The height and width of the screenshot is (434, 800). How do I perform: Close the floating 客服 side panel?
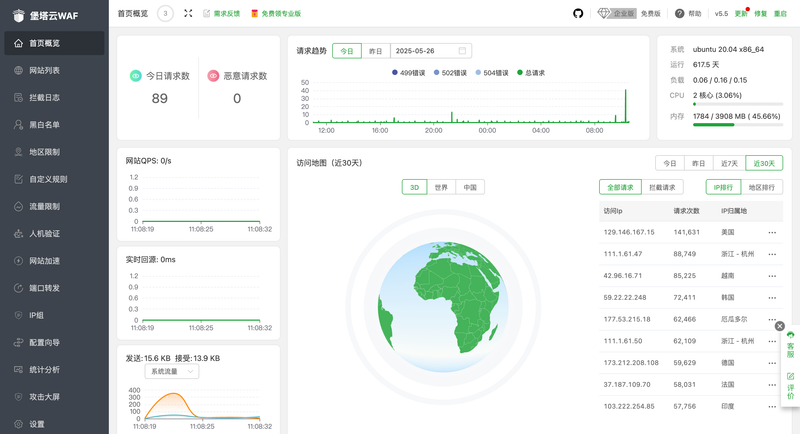click(780, 326)
